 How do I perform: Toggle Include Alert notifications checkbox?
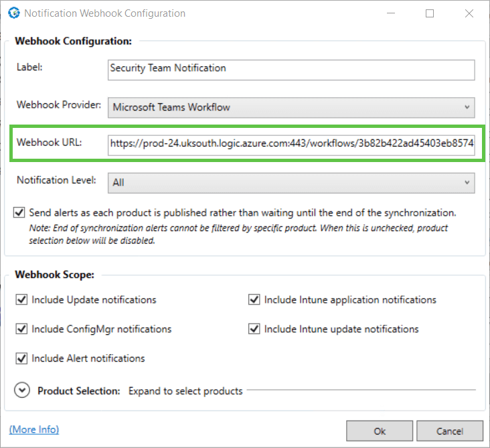(21, 358)
